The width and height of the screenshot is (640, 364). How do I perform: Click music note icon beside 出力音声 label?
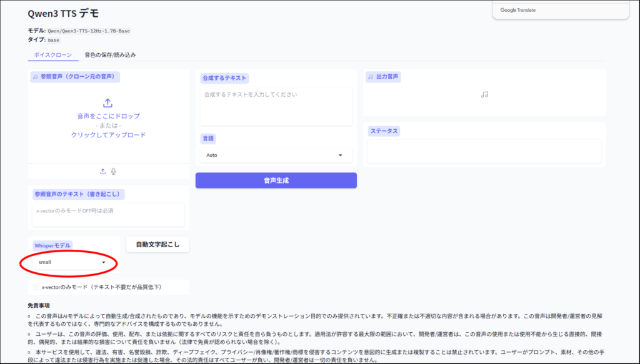point(371,77)
